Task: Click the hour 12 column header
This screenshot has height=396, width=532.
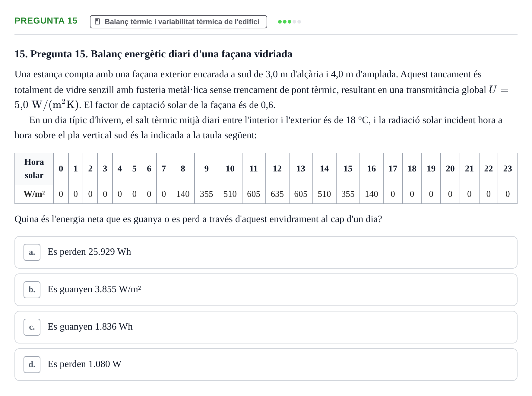Action: 277,169
